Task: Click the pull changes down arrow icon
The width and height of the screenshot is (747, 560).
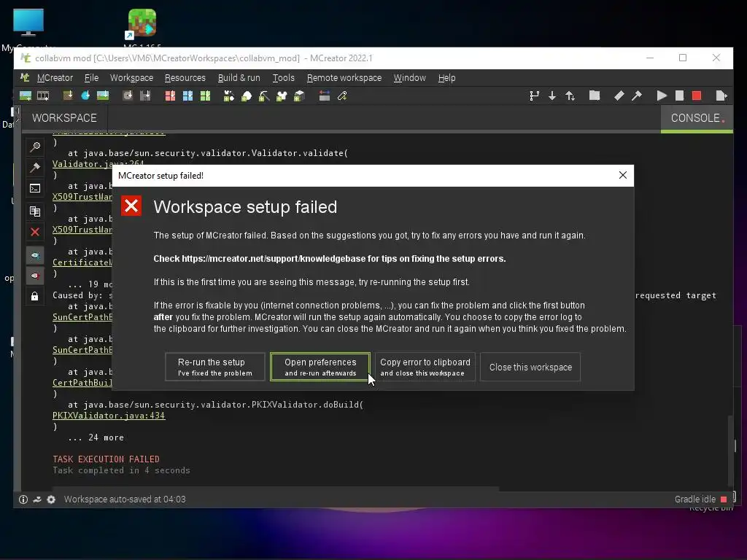Action: point(552,96)
